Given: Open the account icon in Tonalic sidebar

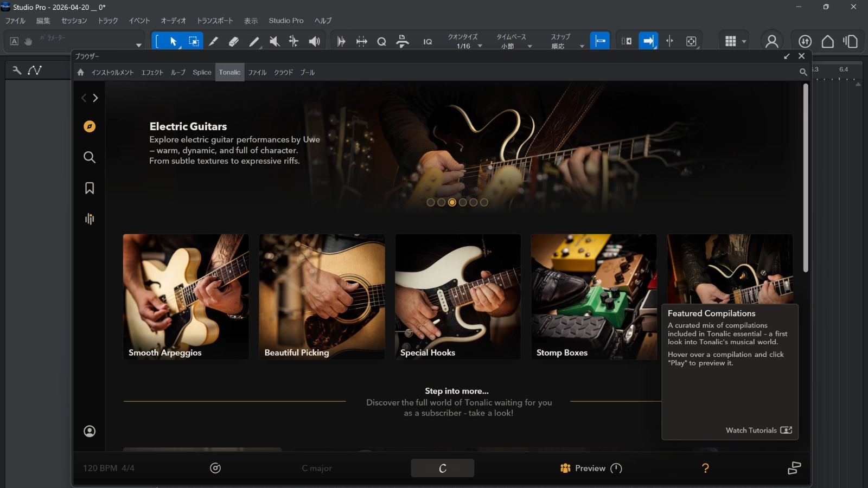Looking at the screenshot, I should (x=90, y=431).
